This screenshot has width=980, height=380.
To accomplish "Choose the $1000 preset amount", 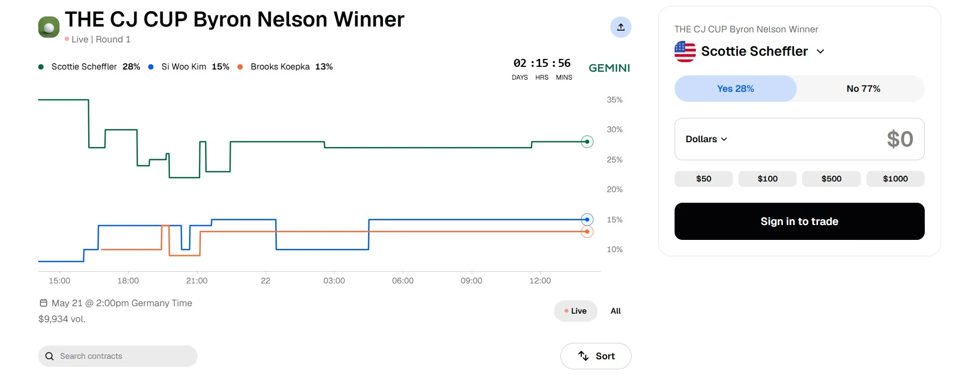I will 895,179.
